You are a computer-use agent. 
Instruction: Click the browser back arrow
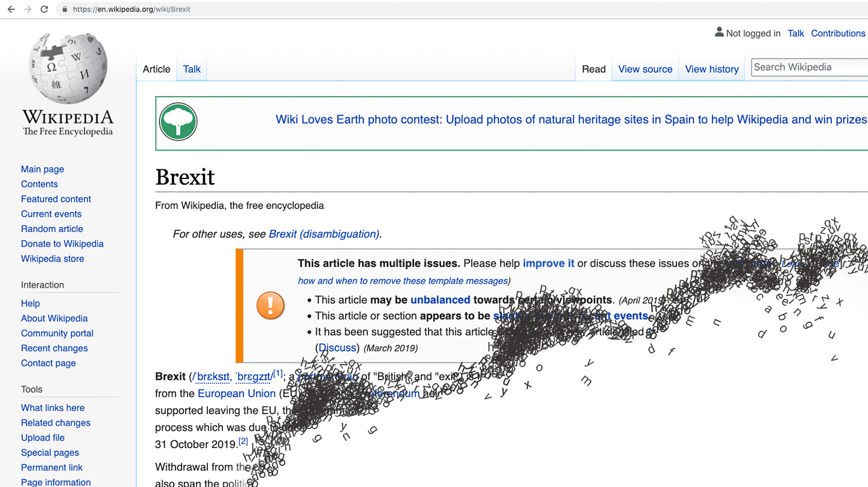click(x=11, y=9)
